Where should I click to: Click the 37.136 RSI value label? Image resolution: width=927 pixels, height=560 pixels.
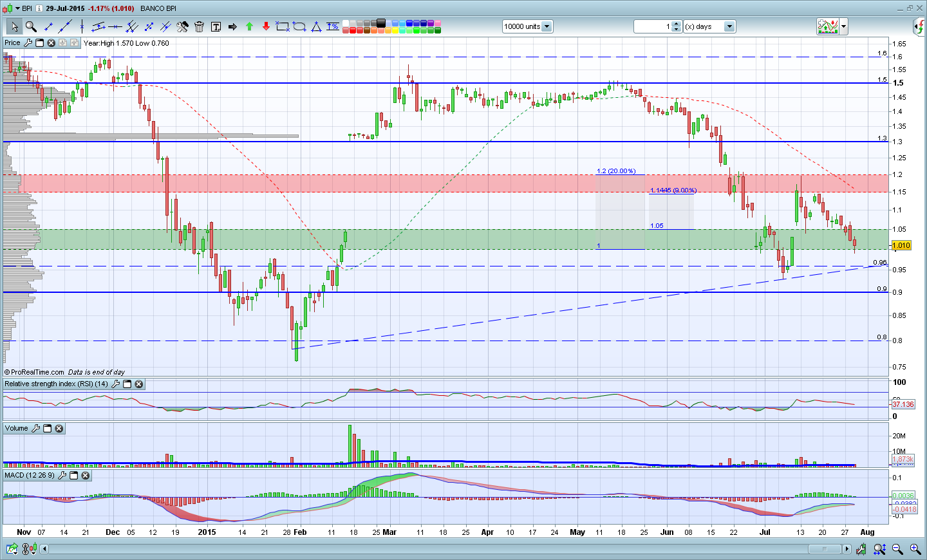coord(903,404)
